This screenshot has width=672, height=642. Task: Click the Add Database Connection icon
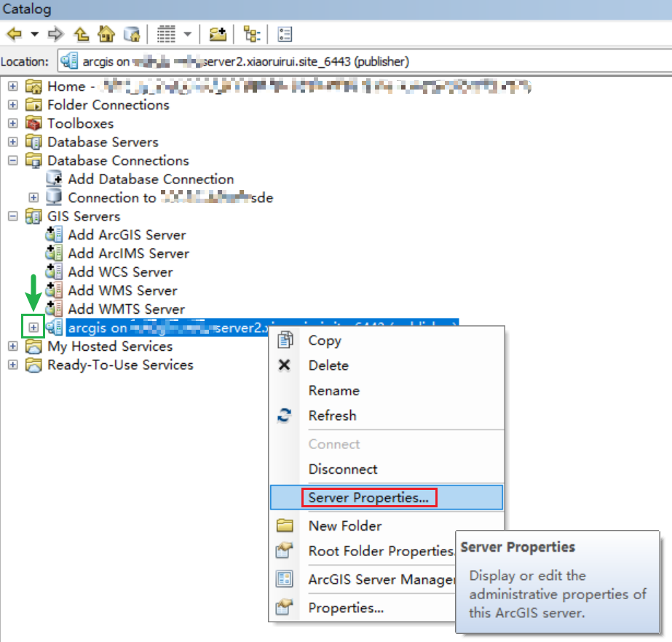[x=54, y=179]
